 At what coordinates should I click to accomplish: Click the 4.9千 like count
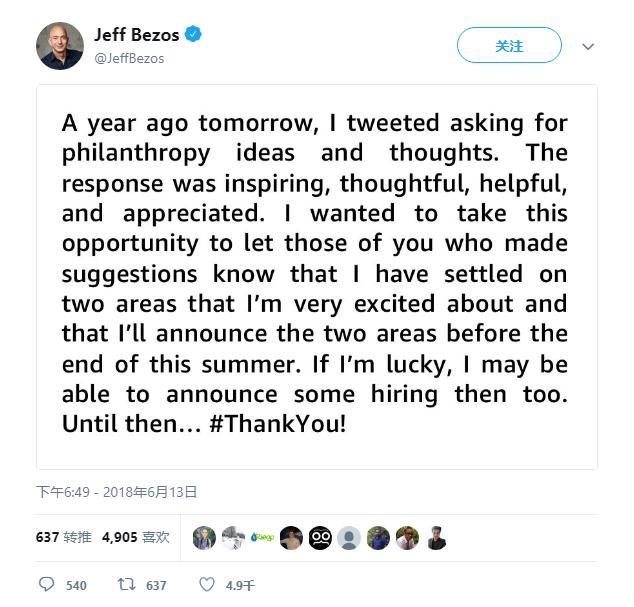pos(240,585)
